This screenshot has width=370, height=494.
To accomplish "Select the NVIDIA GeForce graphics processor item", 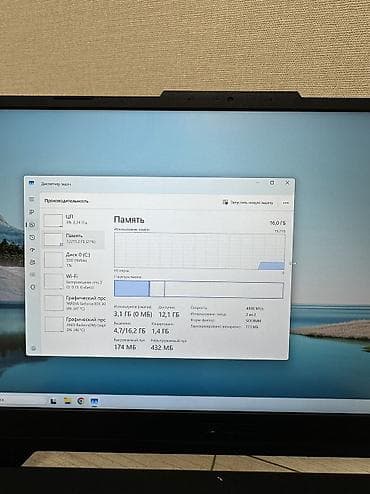I will click(74, 303).
